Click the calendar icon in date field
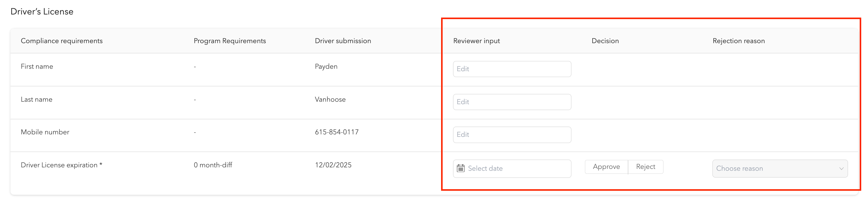868x204 pixels. coord(460,168)
